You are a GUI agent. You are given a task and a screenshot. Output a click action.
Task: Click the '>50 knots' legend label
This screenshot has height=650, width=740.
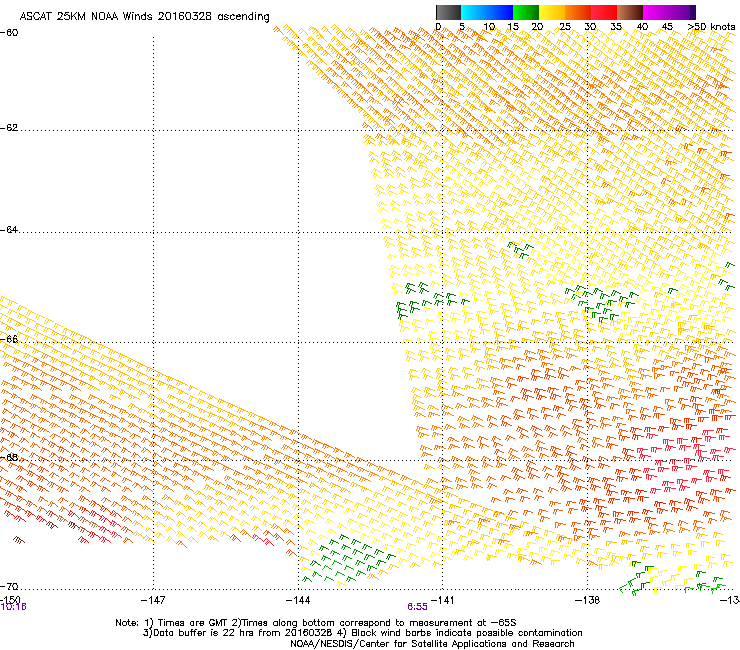coord(711,27)
